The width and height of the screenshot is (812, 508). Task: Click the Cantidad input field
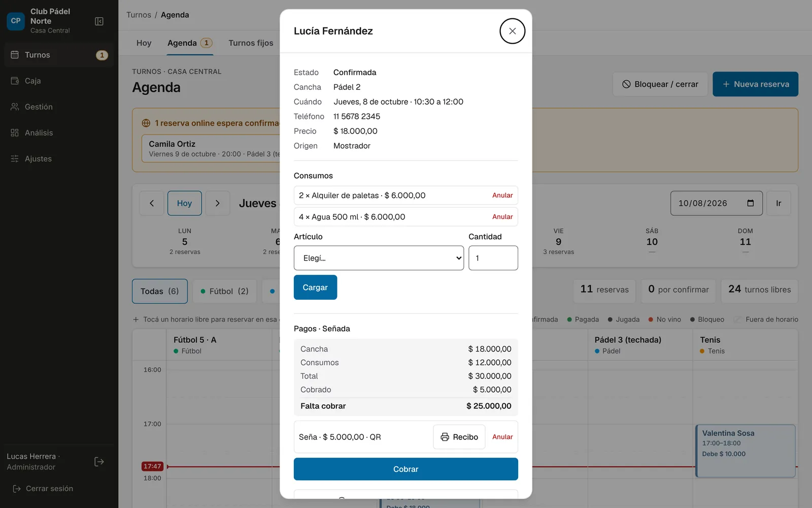pos(493,258)
